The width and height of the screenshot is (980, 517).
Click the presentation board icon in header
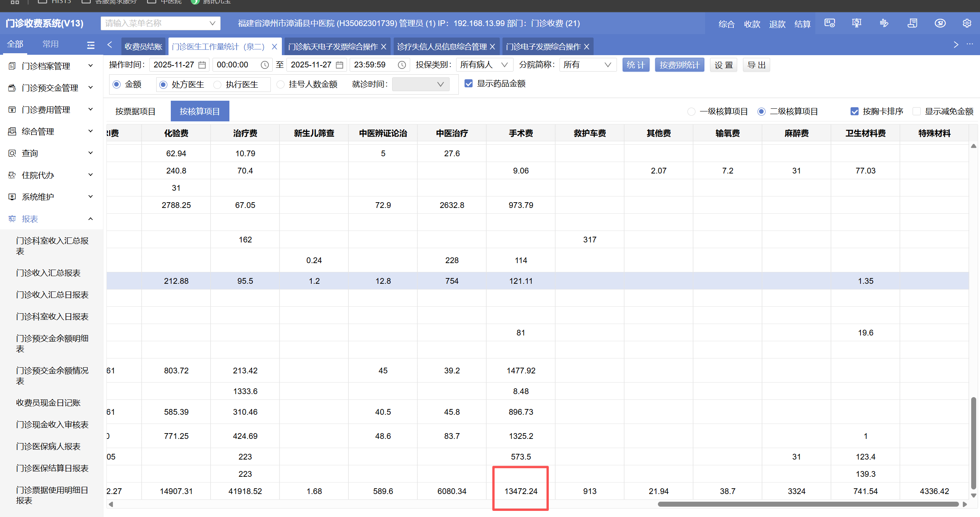[x=856, y=23]
